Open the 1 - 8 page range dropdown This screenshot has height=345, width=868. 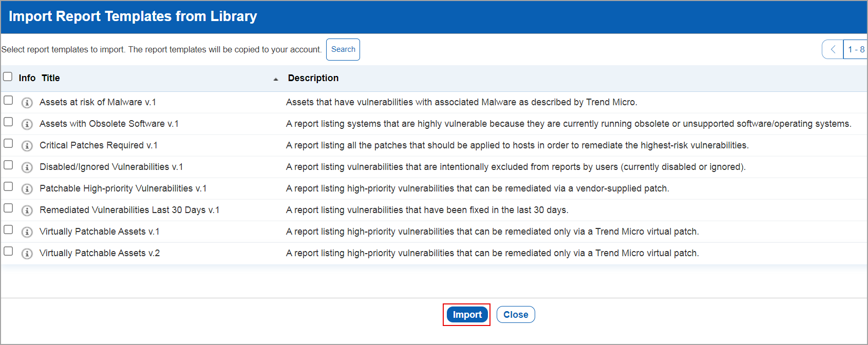click(856, 49)
